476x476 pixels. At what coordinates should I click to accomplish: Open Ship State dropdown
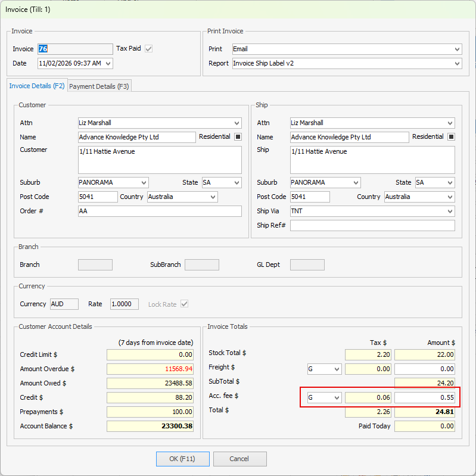450,182
